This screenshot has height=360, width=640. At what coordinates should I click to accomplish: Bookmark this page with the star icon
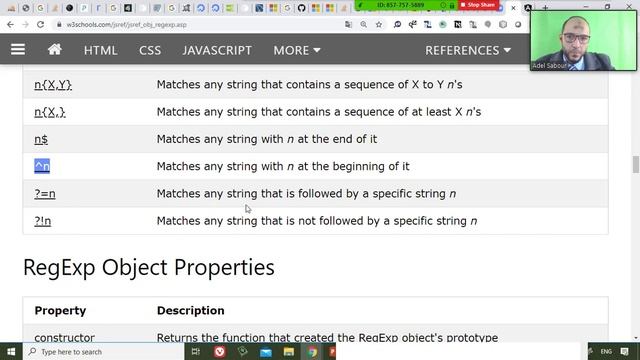pos(379,24)
